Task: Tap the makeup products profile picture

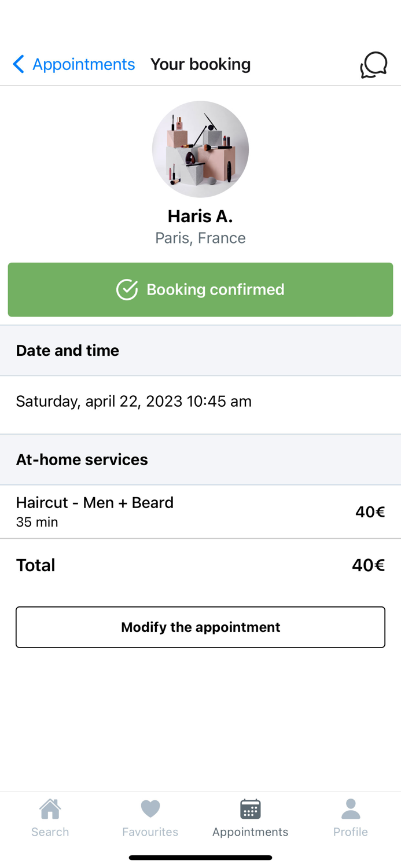Action: tap(200, 149)
